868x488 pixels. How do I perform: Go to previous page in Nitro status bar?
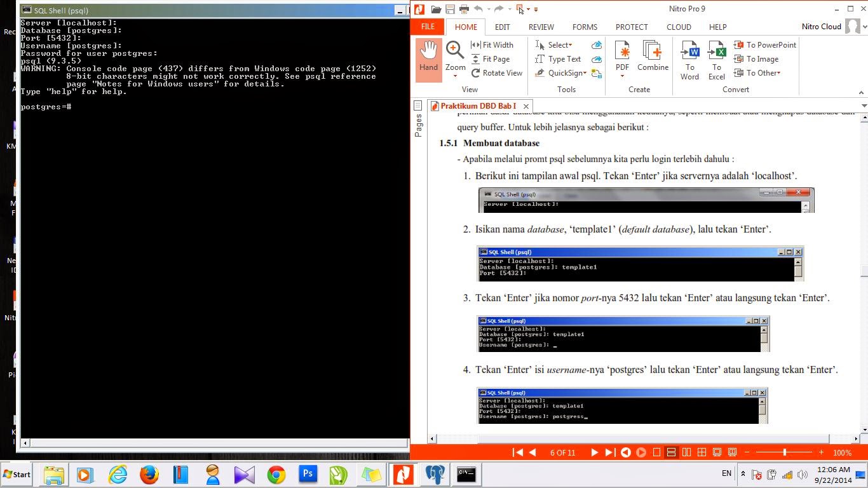pos(532,452)
